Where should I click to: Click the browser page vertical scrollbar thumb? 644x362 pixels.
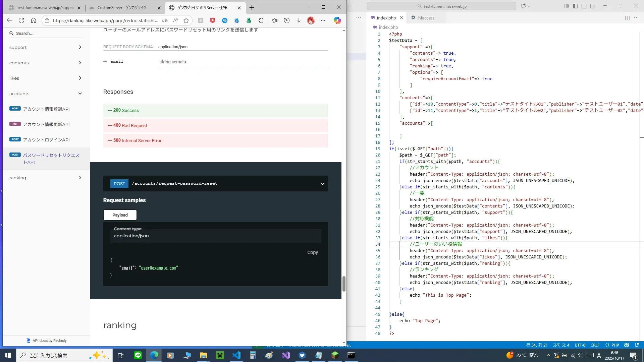click(344, 284)
